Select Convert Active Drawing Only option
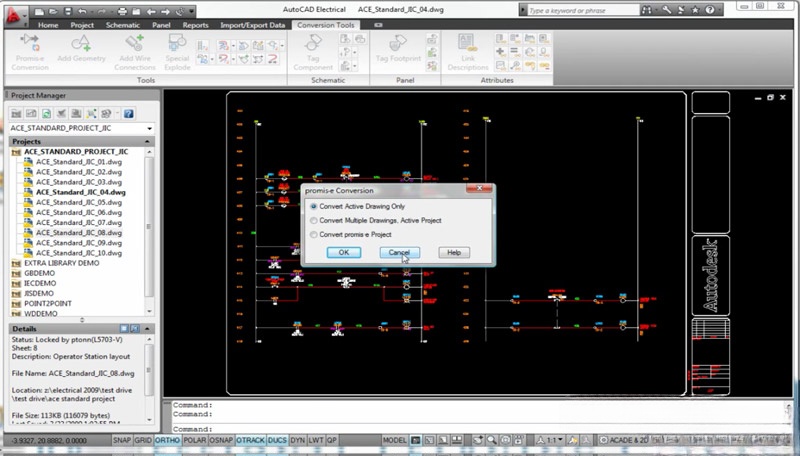This screenshot has height=456, width=800. coord(358,206)
